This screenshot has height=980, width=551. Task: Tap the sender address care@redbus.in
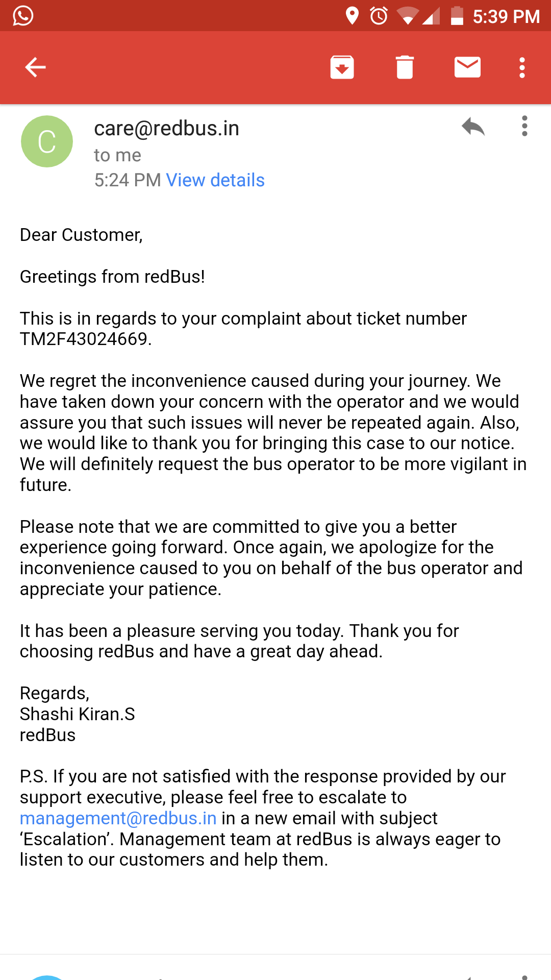pos(166,129)
